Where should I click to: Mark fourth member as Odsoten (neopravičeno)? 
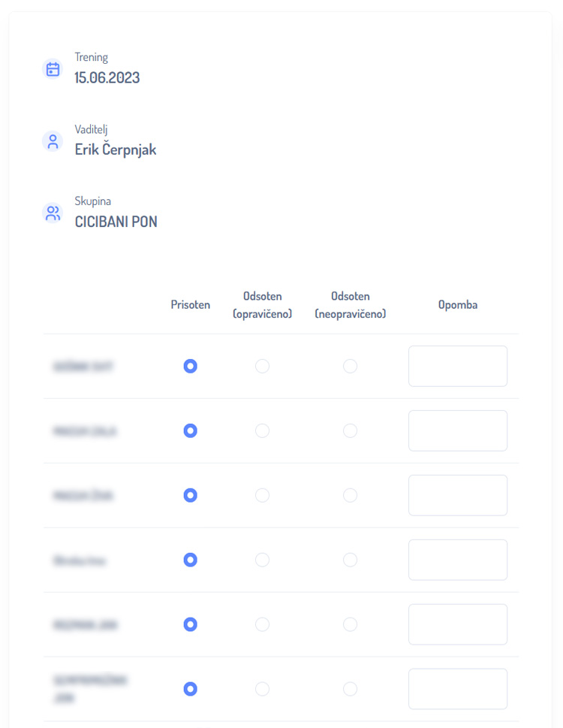pos(350,560)
